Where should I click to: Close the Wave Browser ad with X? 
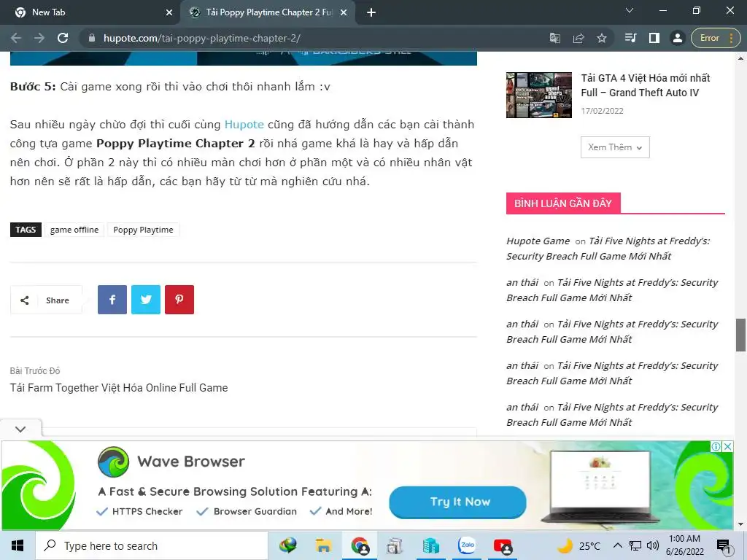[727, 446]
